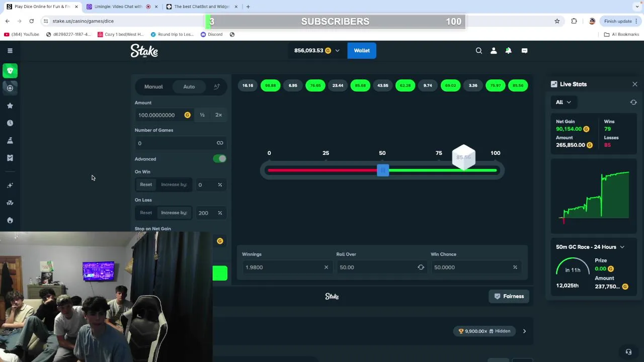Toggle infinite games icon in Number of Games
Image resolution: width=644 pixels, height=362 pixels.
click(x=220, y=143)
